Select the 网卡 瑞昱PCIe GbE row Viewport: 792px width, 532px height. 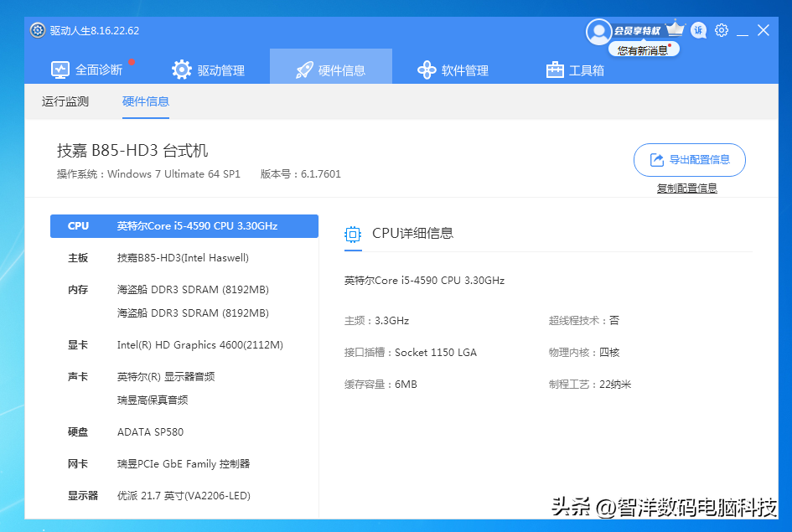(x=184, y=464)
